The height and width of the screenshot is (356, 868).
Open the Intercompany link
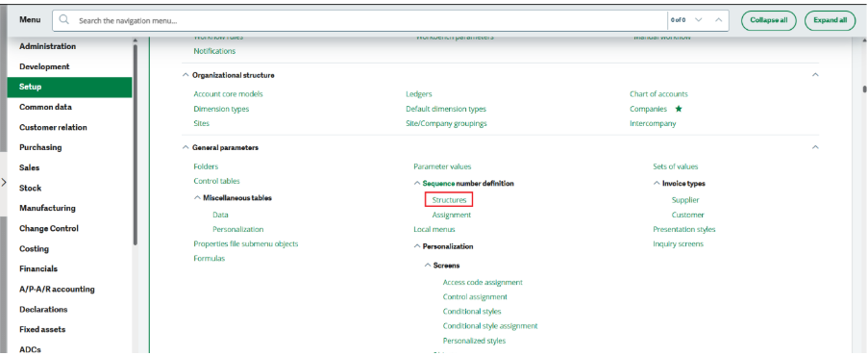point(653,124)
